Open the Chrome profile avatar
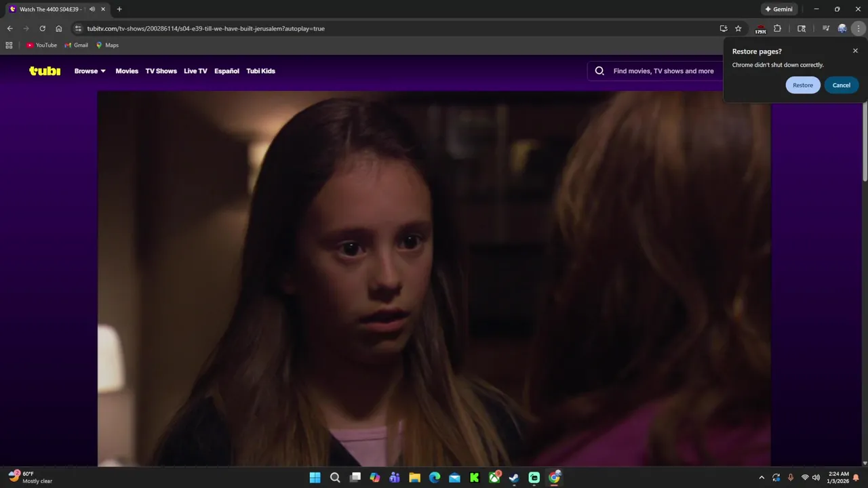868x488 pixels. [842, 28]
